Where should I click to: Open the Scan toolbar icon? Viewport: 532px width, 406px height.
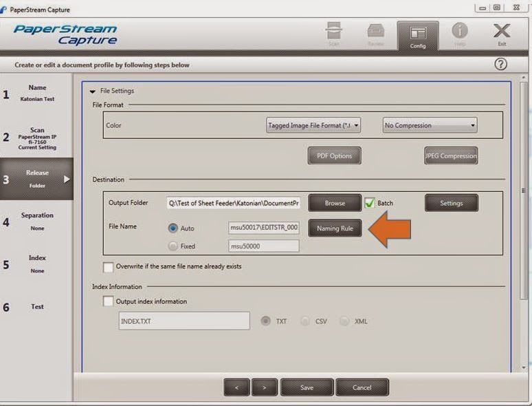pyautogui.click(x=333, y=34)
